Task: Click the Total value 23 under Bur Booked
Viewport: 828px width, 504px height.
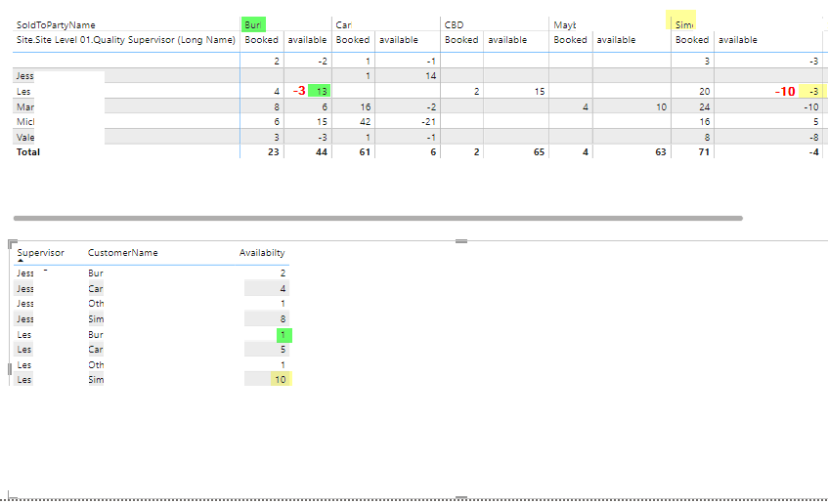Action: [273, 152]
